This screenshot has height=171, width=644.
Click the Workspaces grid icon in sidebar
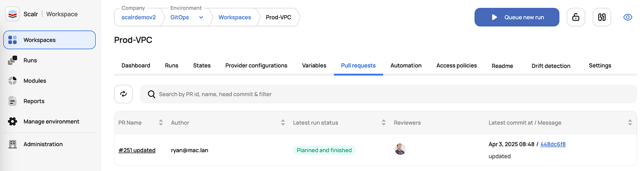(12, 40)
